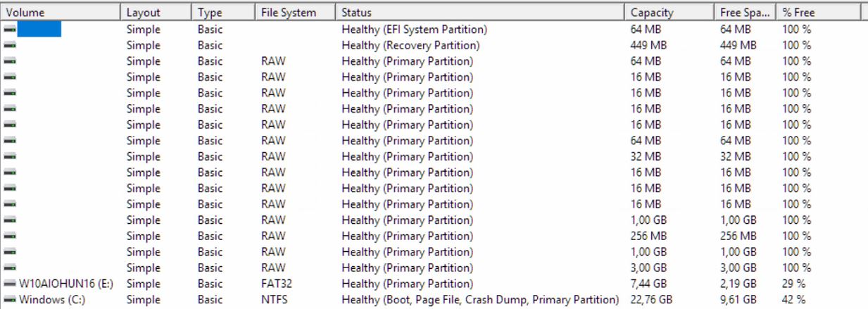Click the 449 MB value in the Free Space column
The height and width of the screenshot is (309, 868).
pos(738,46)
